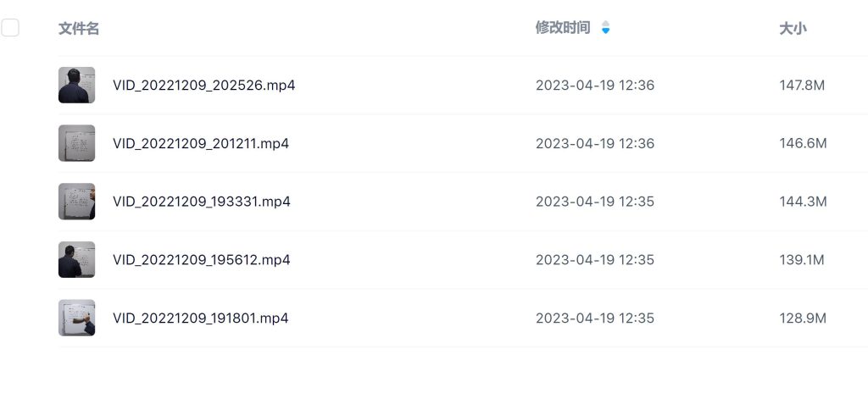The image size is (868, 404).
Task: Sort files by the 大小 column header
Action: (x=793, y=29)
